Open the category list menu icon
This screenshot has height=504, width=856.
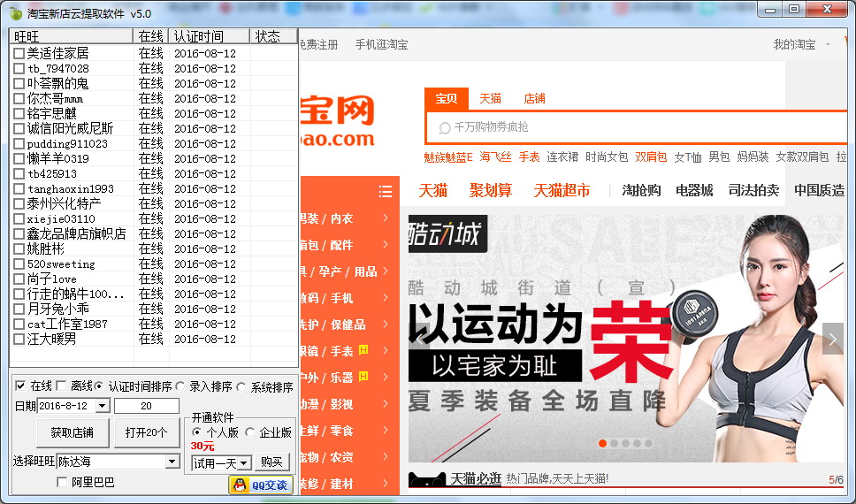tap(386, 191)
